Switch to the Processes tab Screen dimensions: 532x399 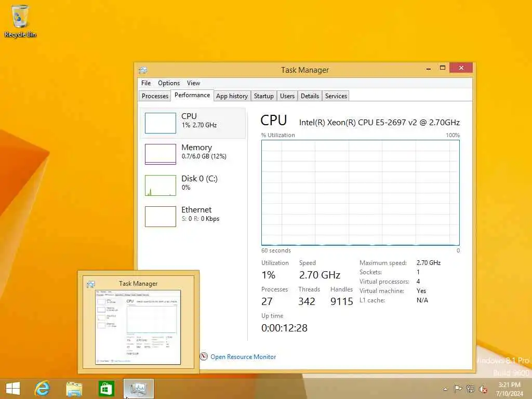pos(155,96)
